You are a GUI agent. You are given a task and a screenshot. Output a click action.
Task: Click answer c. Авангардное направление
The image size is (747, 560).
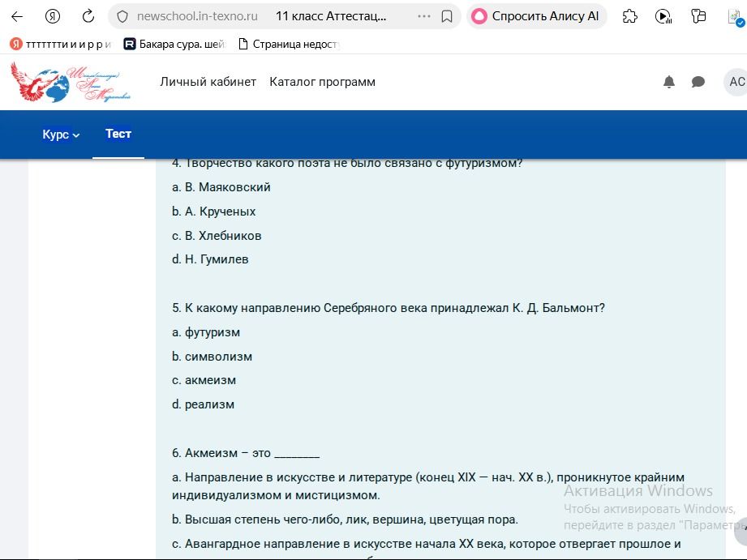click(x=427, y=544)
